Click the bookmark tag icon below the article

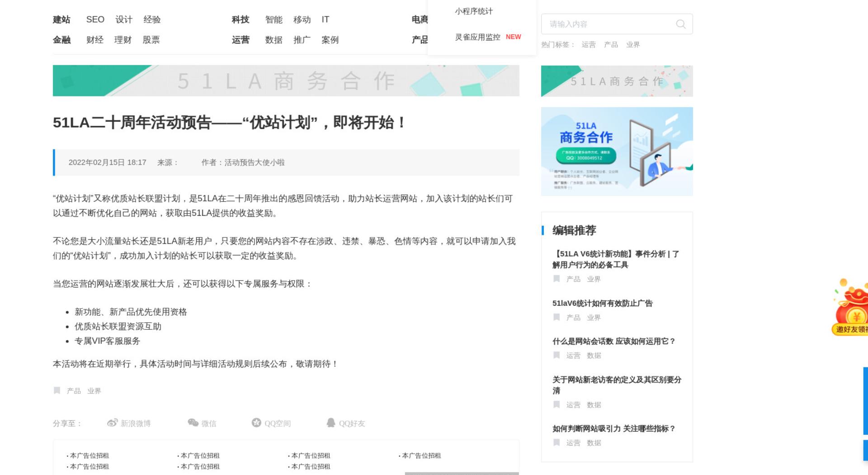pos(57,390)
